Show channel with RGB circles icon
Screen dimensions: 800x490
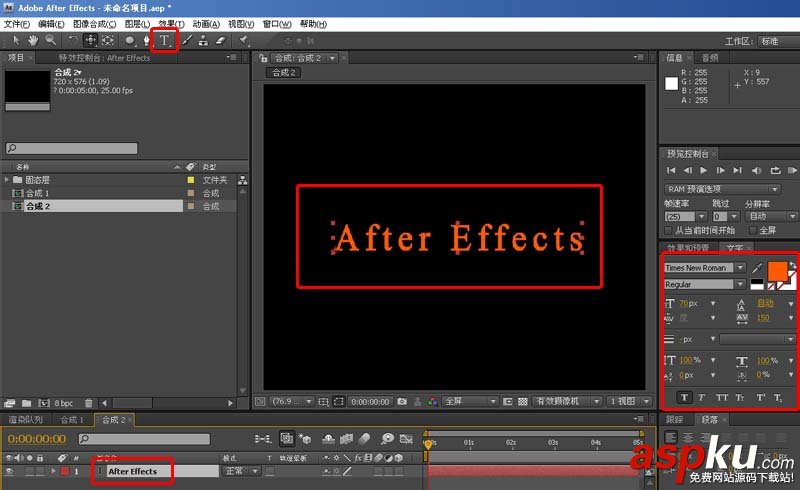[433, 402]
